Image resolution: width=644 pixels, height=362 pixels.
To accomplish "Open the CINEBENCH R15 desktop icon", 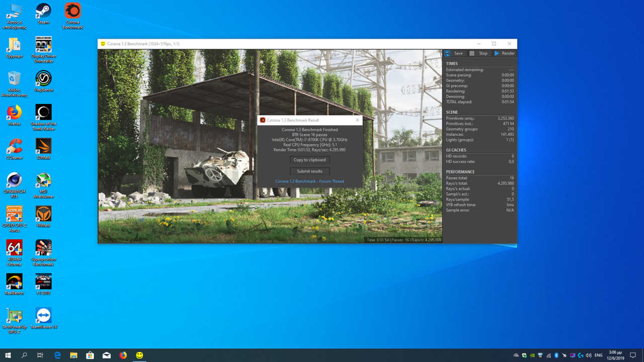I will (x=14, y=186).
